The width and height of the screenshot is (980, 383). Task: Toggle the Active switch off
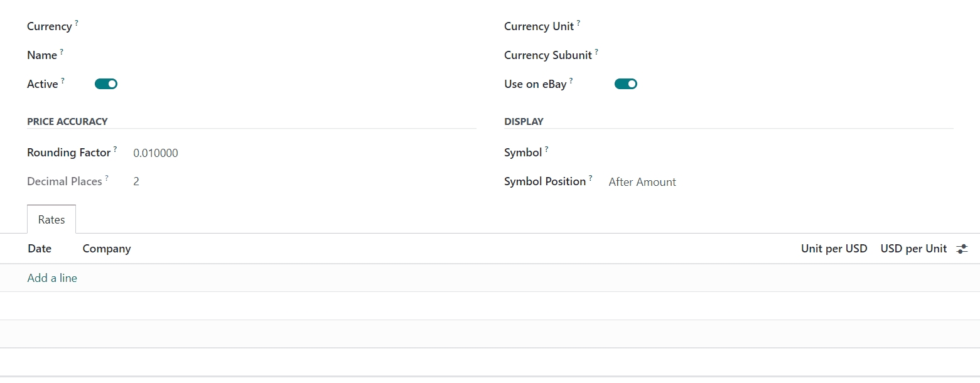106,84
